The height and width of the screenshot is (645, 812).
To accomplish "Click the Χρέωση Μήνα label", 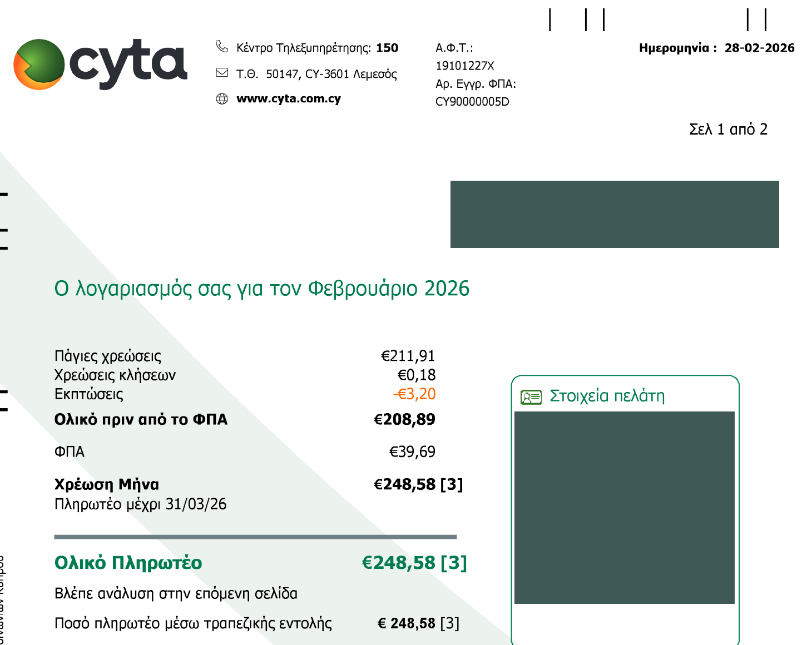I will (107, 484).
